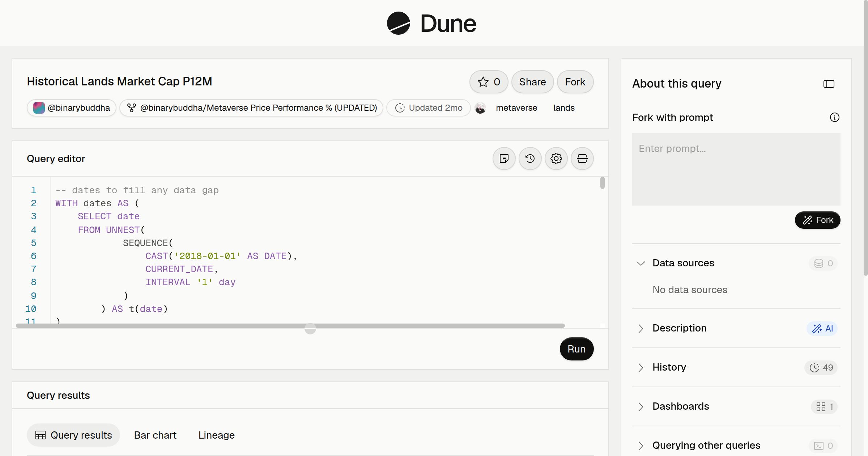The image size is (868, 456).
Task: Expand Querying other queries section
Action: point(641,446)
